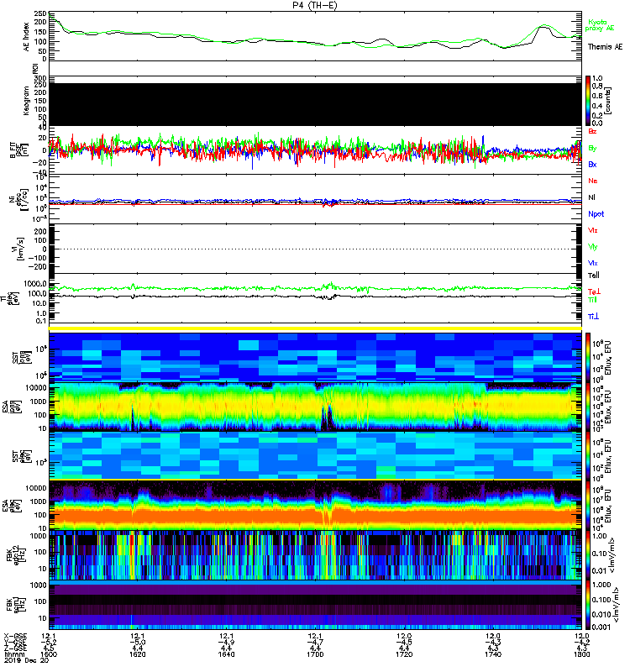The height and width of the screenshot is (672, 630).
Task: Click the plot title "P4 (TH-E)"
Action: click(x=315, y=5)
